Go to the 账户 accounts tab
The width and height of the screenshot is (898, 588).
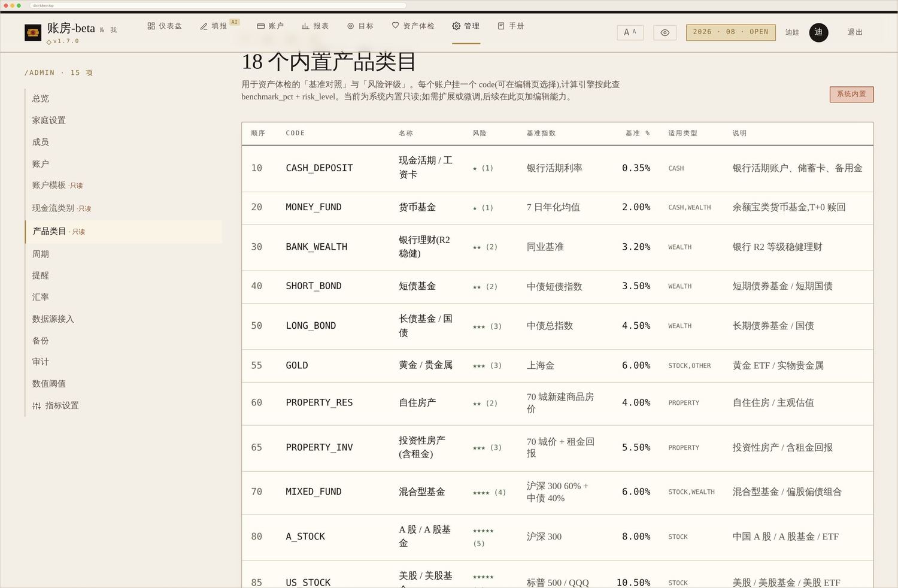click(x=271, y=26)
